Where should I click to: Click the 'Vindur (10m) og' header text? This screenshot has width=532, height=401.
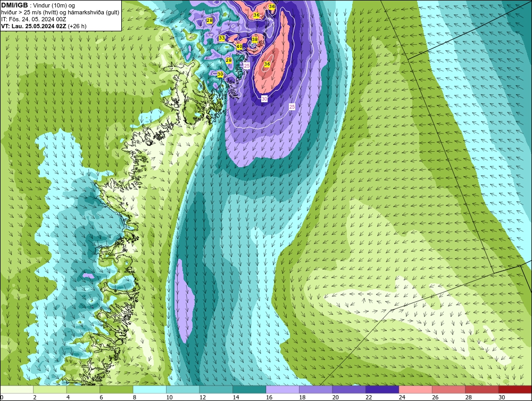click(x=54, y=5)
